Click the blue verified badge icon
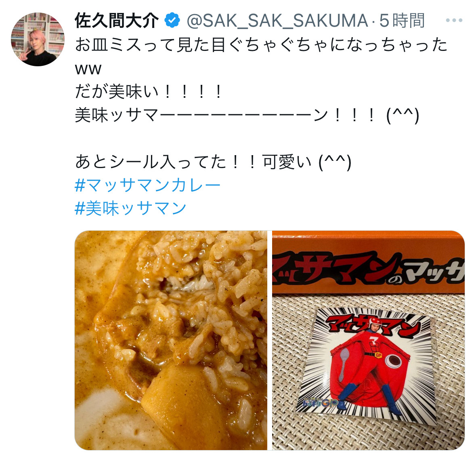This screenshot has height=461, width=476. coord(172,20)
